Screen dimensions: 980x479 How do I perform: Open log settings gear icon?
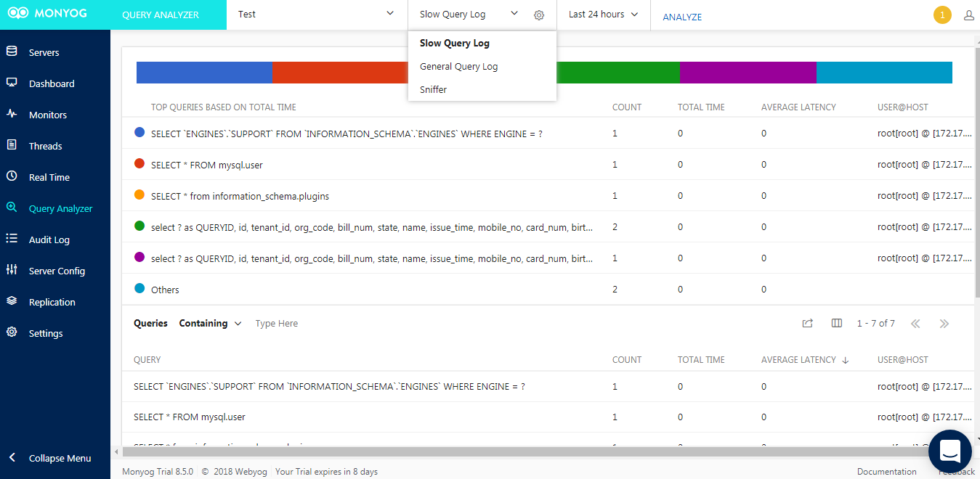(x=539, y=15)
